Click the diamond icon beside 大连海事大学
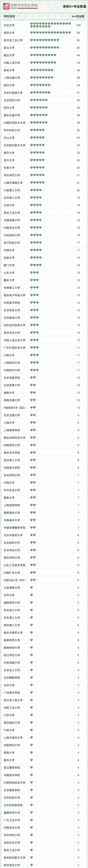The image size is (88, 868). (x=32, y=588)
